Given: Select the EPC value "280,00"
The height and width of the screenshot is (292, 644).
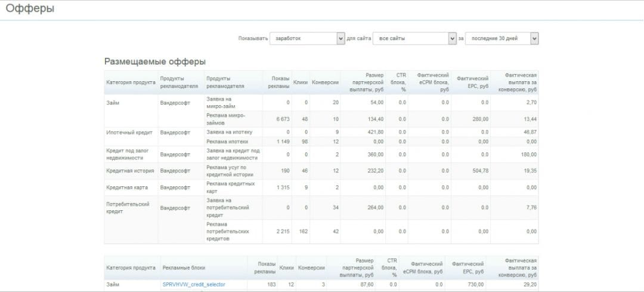Looking at the screenshot, I should pos(481,119).
